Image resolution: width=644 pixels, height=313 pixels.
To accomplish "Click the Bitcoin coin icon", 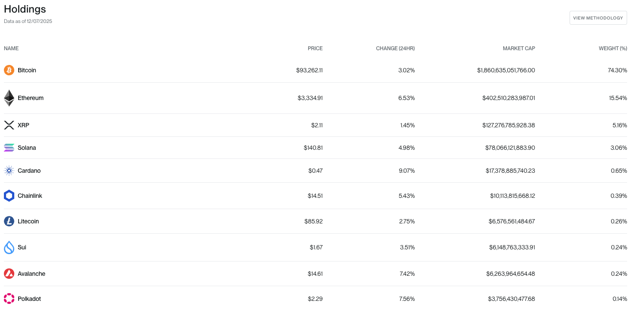I will click(9, 70).
